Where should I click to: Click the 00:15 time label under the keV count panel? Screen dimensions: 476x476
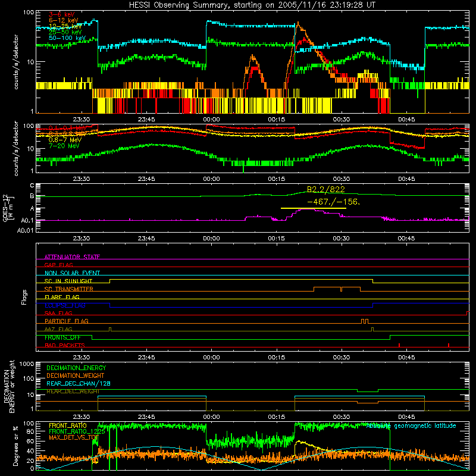tap(277, 120)
